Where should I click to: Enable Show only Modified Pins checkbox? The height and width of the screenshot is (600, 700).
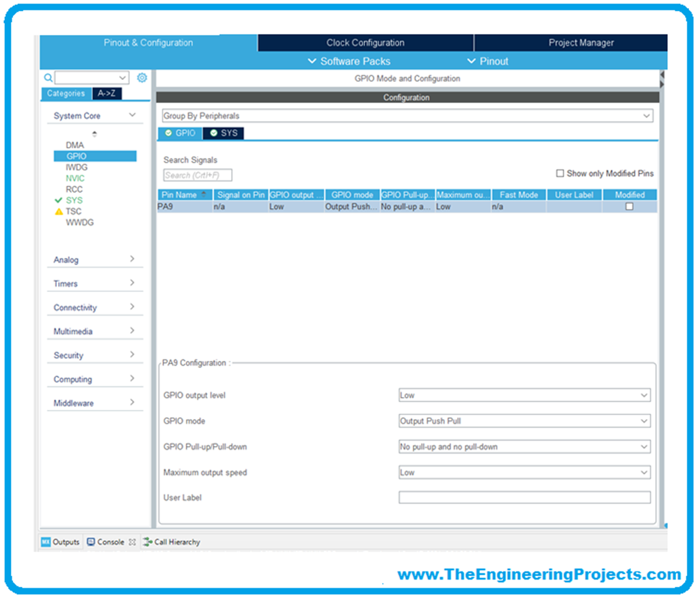click(561, 174)
